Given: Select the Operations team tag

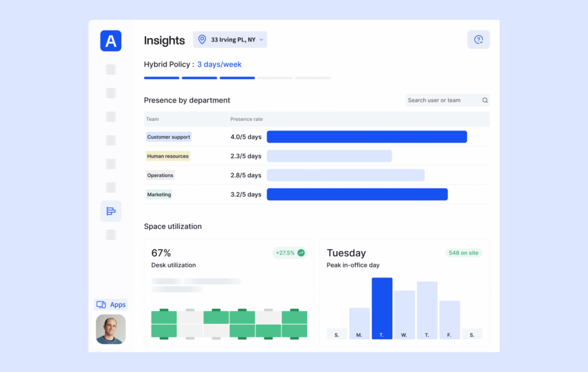Looking at the screenshot, I should coord(160,175).
